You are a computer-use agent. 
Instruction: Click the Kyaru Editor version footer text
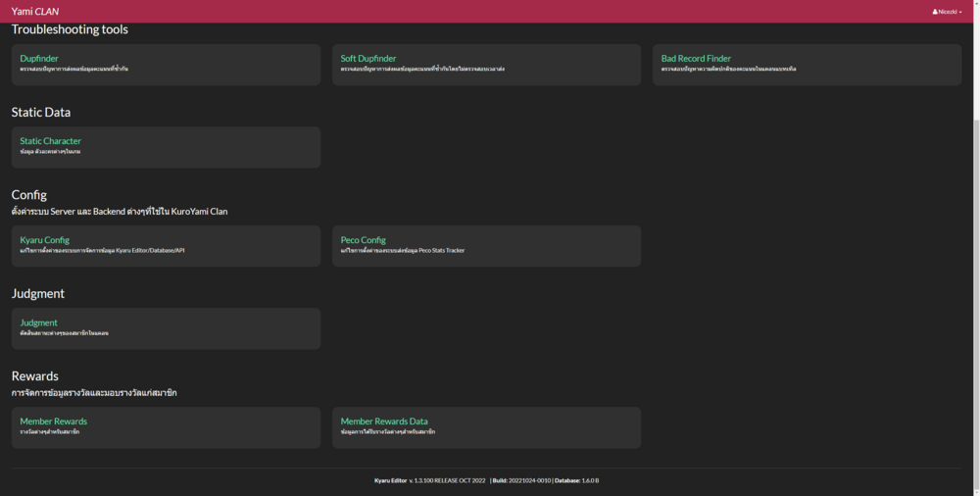486,480
